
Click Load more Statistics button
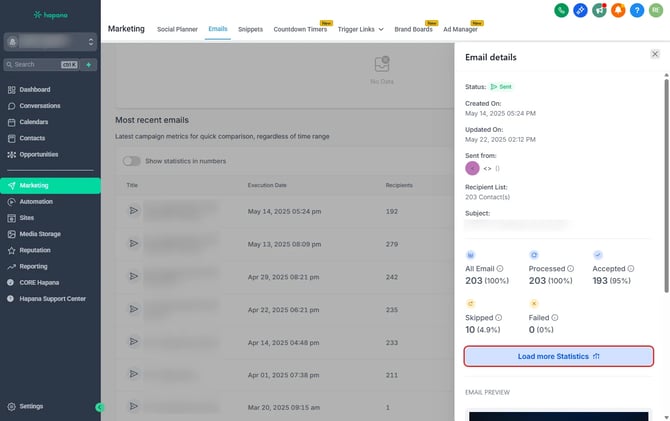[x=559, y=356]
